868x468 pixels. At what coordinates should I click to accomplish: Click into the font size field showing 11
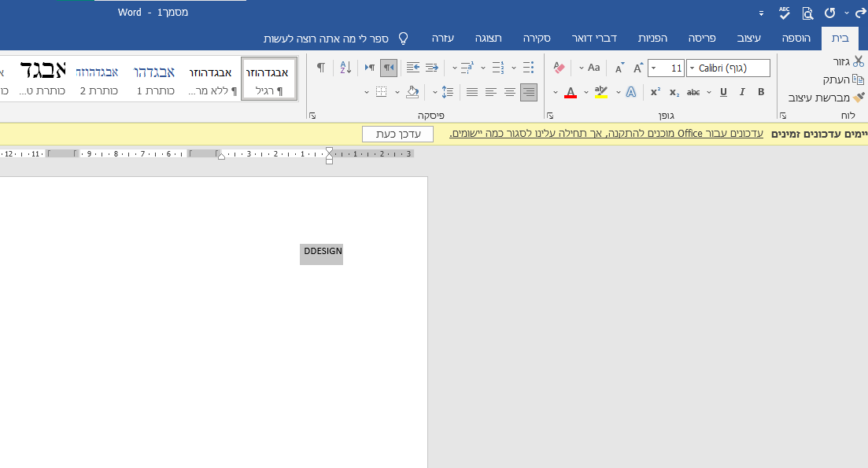[x=671, y=68]
